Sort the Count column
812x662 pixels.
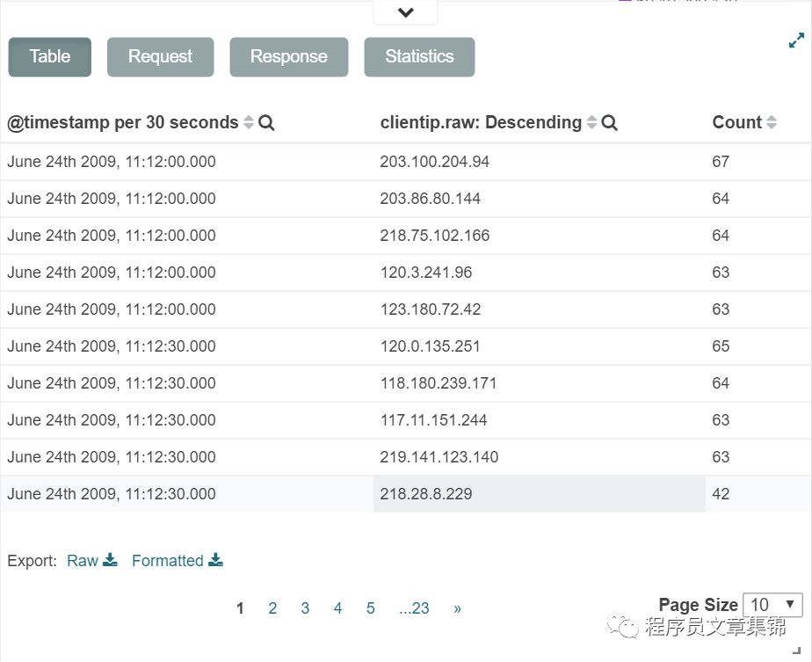coord(772,123)
